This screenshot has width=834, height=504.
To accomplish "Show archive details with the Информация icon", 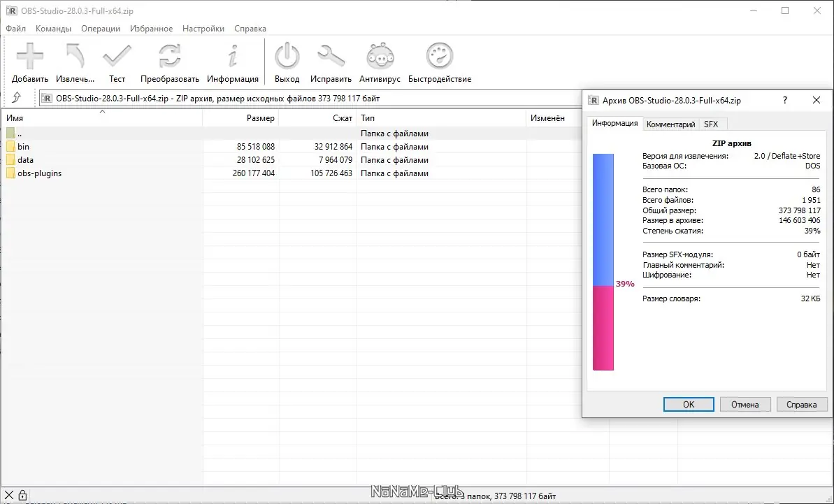I will [233, 56].
